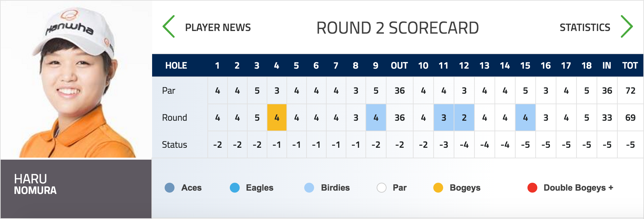Select the bogey score on hole 4

277,117
